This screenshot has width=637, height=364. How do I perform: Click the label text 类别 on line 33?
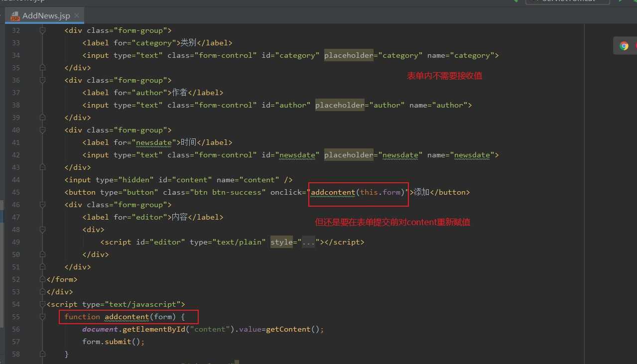[x=188, y=43]
